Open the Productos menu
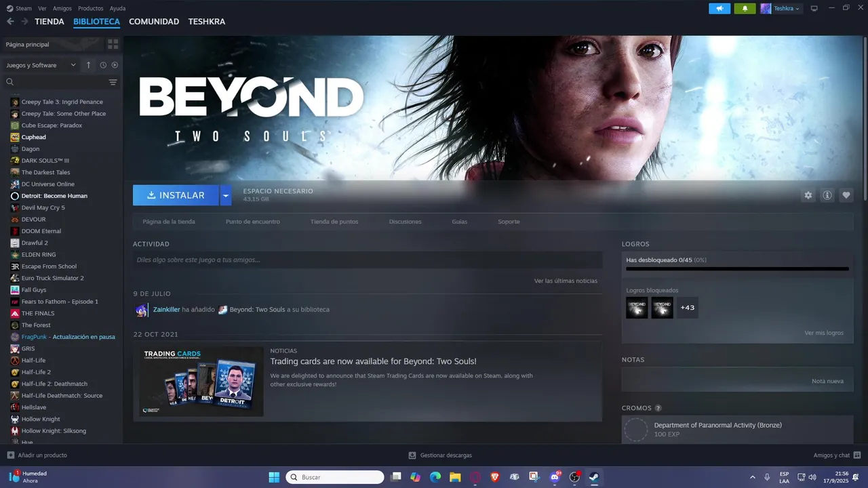868x488 pixels. (91, 8)
